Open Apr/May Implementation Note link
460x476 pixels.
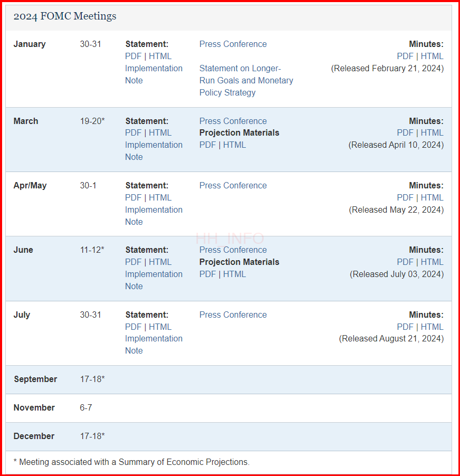(154, 216)
